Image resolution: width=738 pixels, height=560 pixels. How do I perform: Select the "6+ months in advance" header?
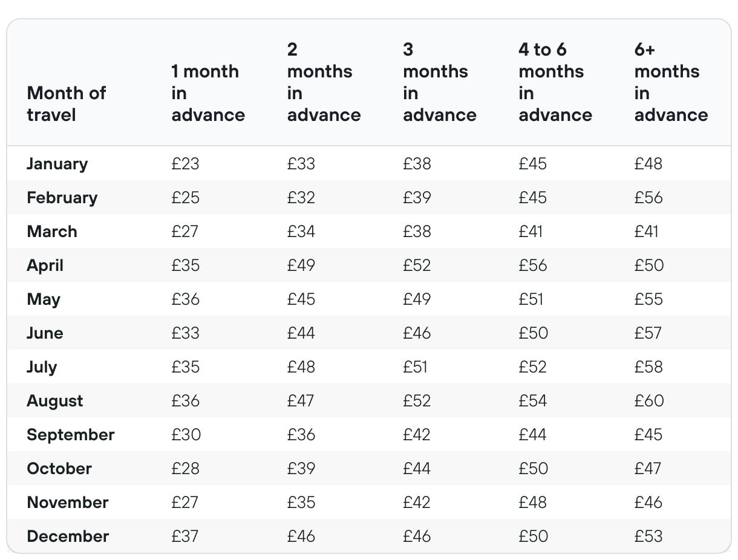[x=670, y=82]
